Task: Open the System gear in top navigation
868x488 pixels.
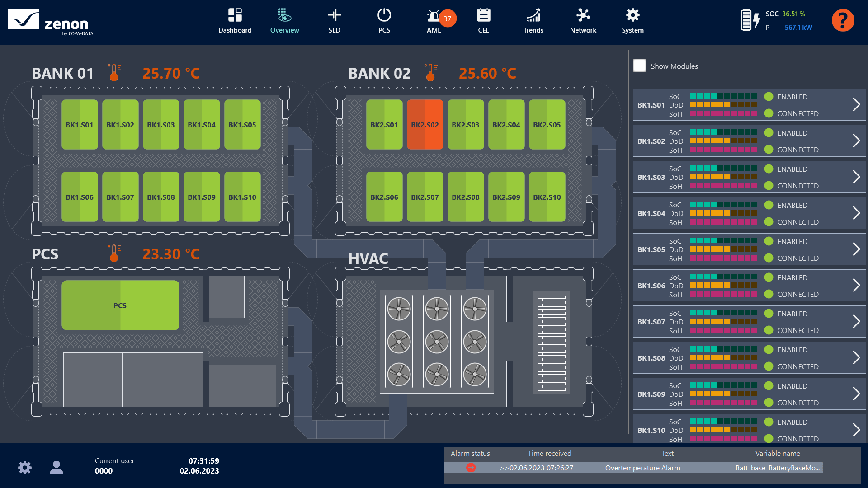Action: (x=632, y=20)
